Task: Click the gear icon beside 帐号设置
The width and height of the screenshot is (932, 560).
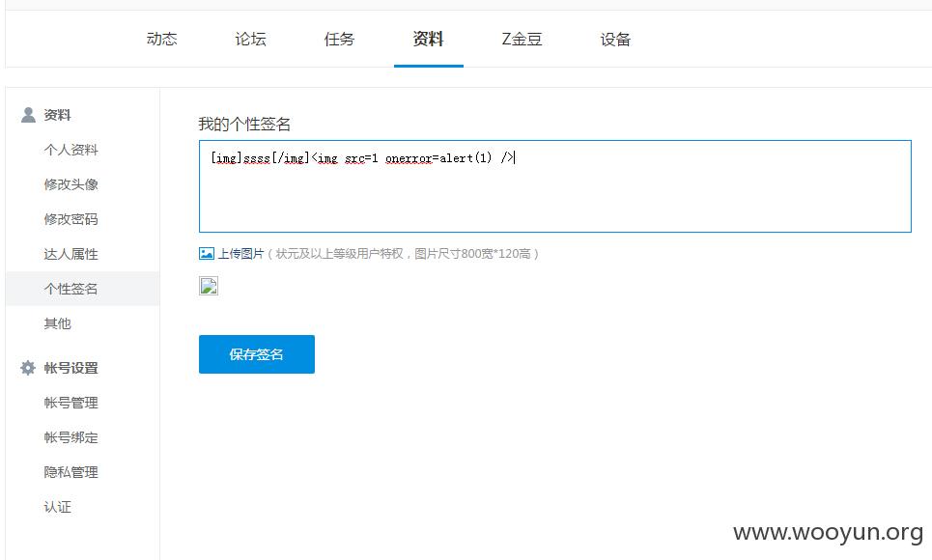Action: (x=28, y=368)
